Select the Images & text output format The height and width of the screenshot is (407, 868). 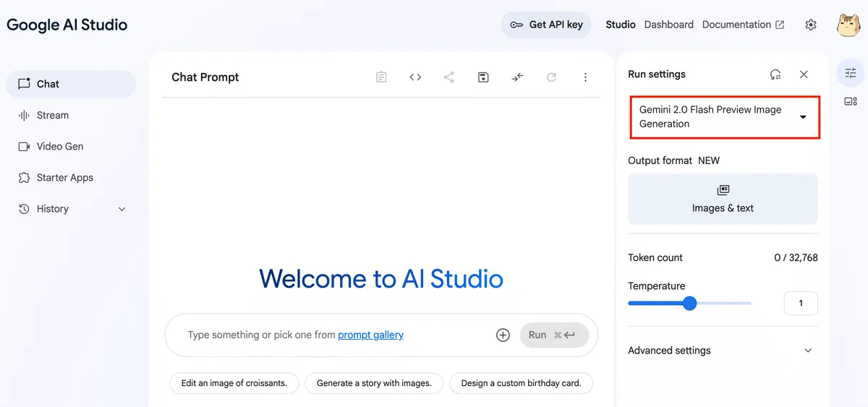(x=723, y=199)
